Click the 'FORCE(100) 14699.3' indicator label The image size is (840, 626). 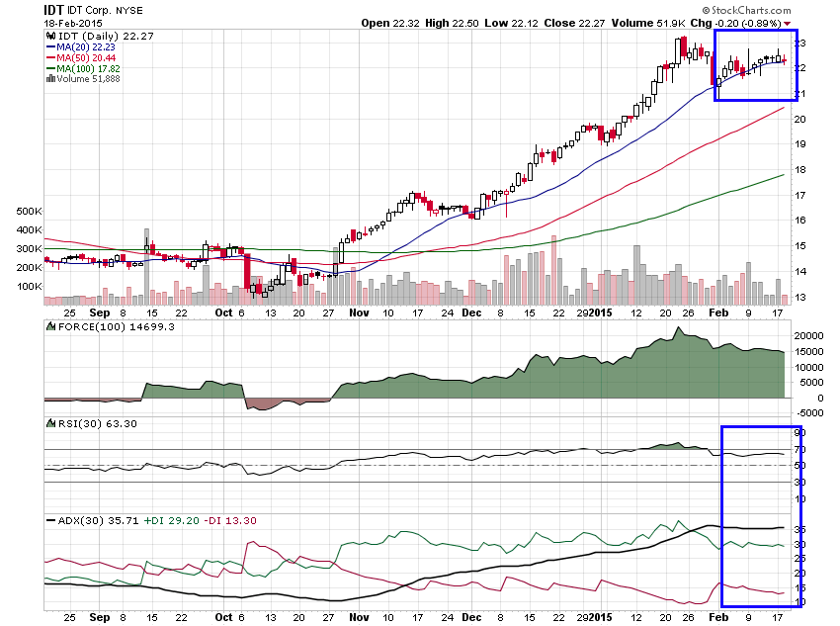click(x=117, y=327)
